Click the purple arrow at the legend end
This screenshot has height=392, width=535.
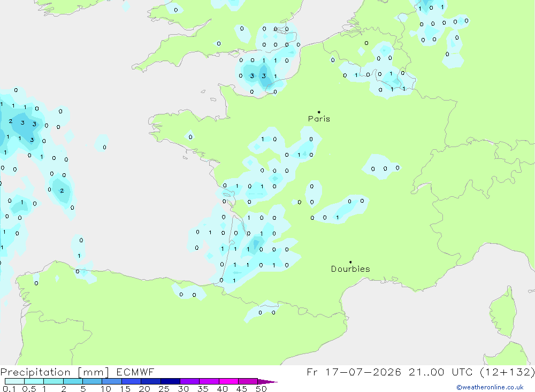267,382
